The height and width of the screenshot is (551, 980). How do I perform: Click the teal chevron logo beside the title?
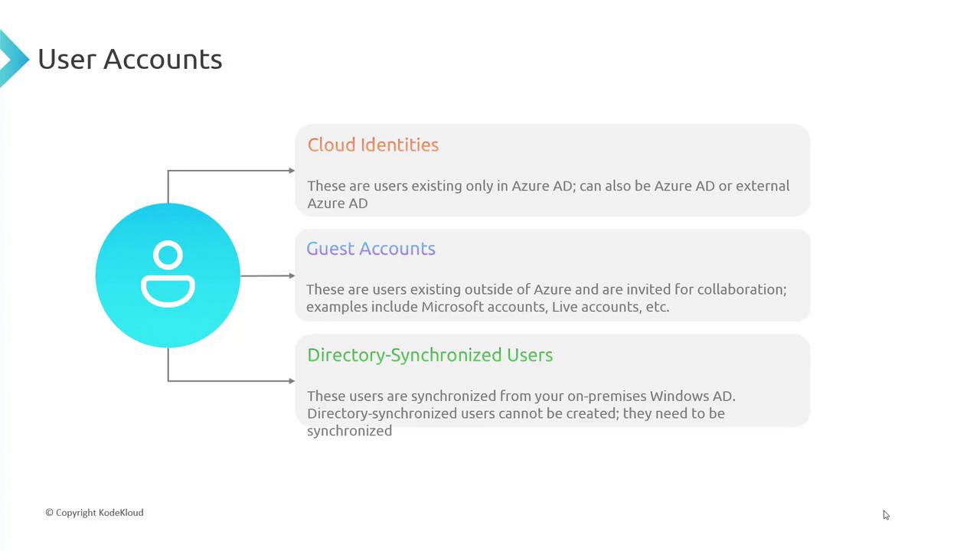pos(12,58)
